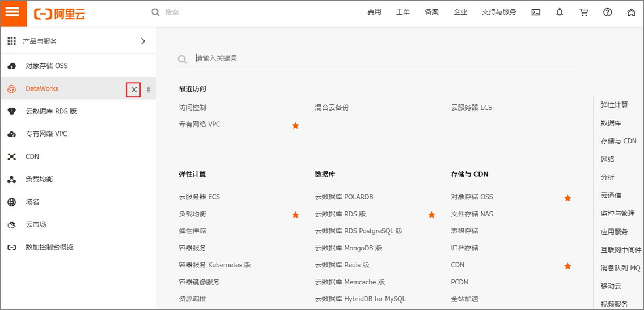Open the 费用 menu
Viewport: 644px width, 310px height.
click(x=374, y=12)
